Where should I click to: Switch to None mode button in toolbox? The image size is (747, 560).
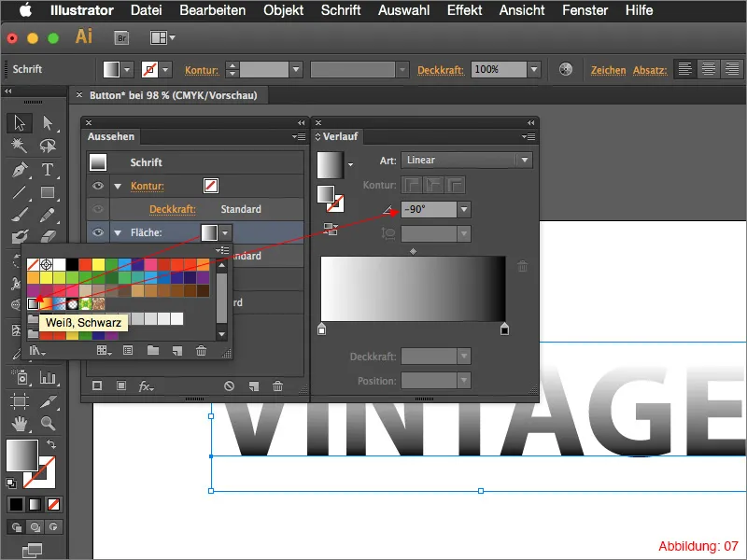coord(53,504)
